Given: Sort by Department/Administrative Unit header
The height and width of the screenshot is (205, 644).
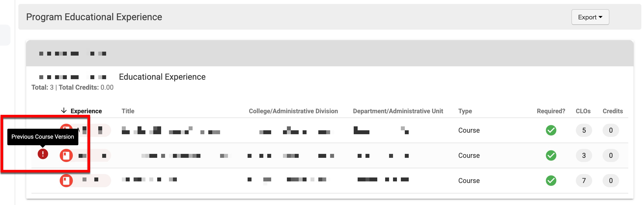Looking at the screenshot, I should coord(398,111).
